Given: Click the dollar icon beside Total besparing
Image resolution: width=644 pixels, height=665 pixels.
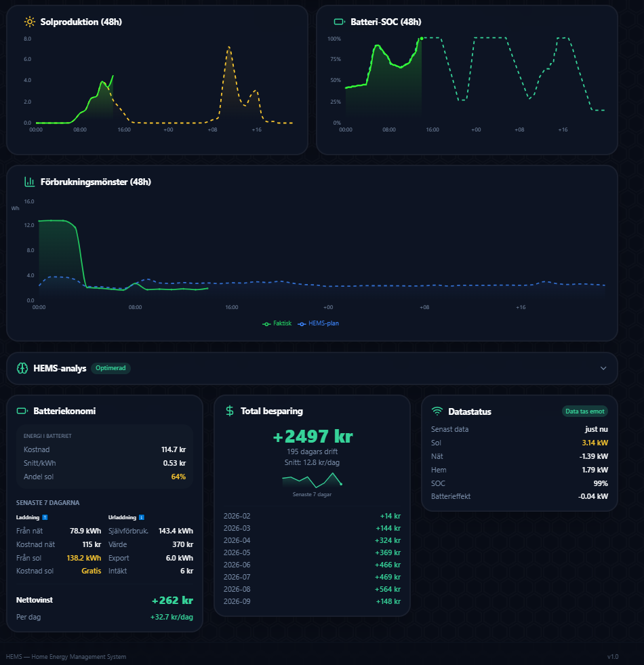Looking at the screenshot, I should click(230, 411).
